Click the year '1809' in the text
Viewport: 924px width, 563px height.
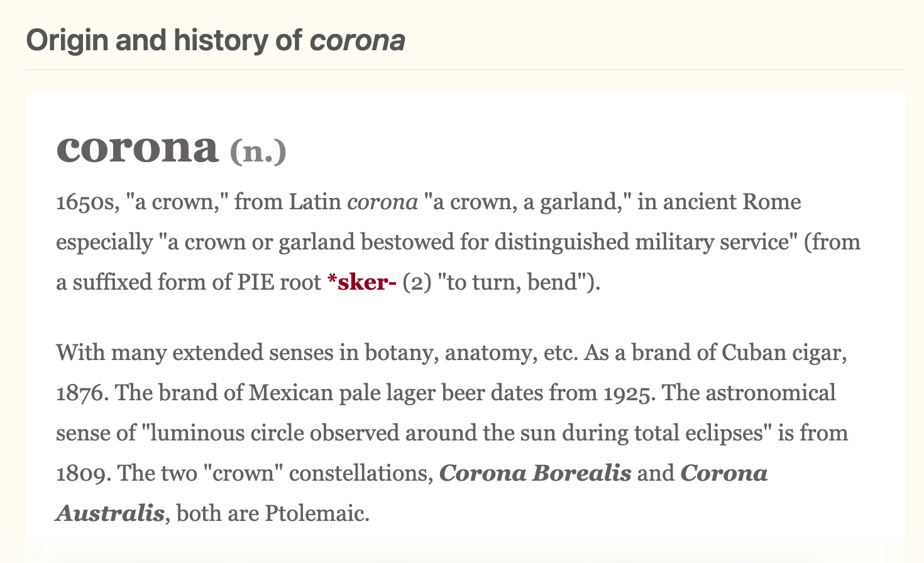tap(80, 473)
